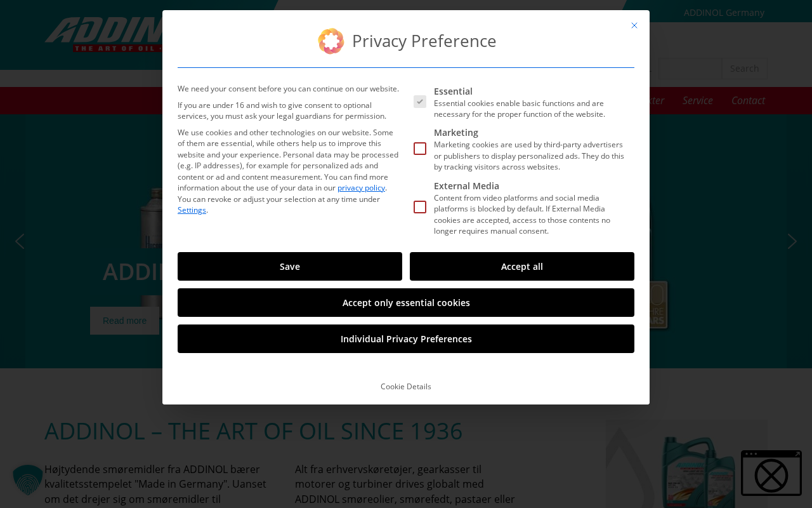Expand Cookie Details

click(406, 387)
